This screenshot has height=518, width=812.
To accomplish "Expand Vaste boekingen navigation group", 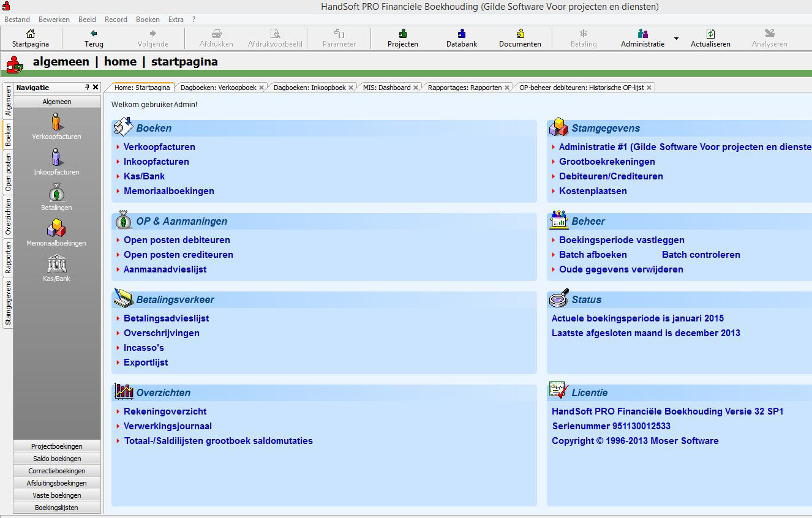I will tap(57, 495).
